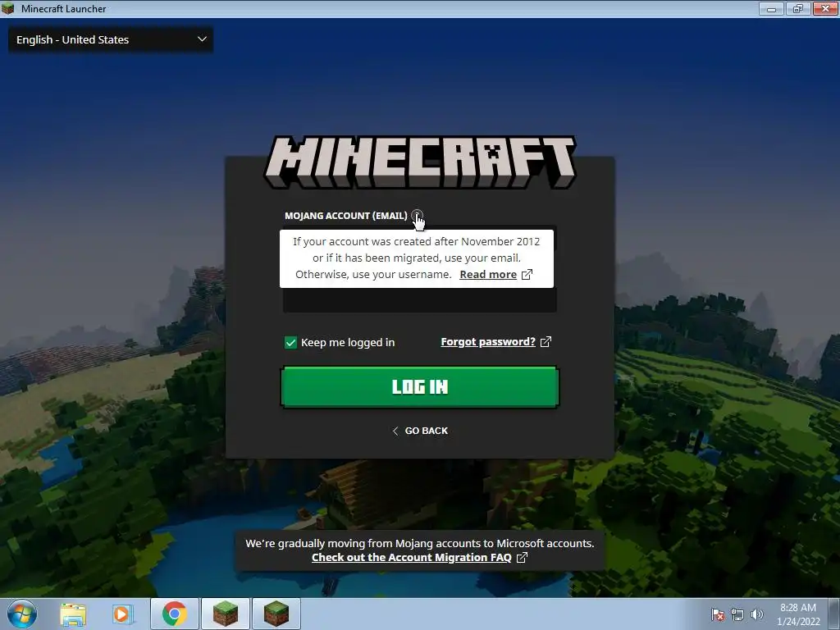The width and height of the screenshot is (840, 630).
Task: Switch to second Minecraft grass block taskbar icon
Action: click(276, 614)
